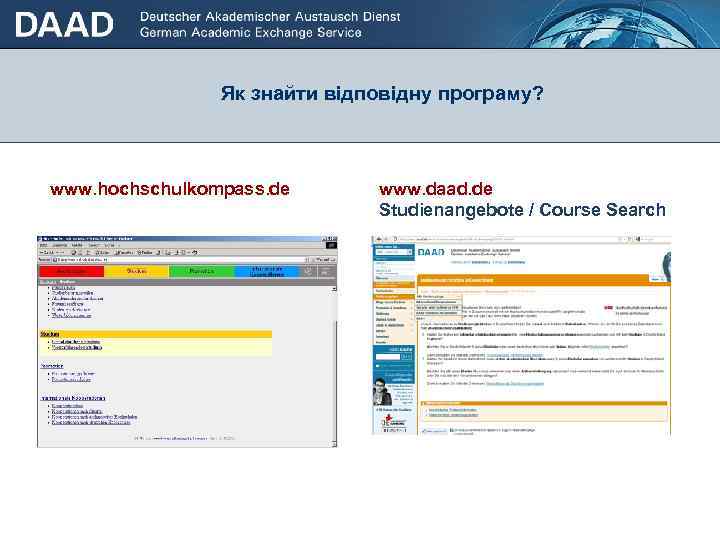Image resolution: width=720 pixels, height=540 pixels.
Task: Click the address bar in the daad.de browser
Action: (x=510, y=239)
